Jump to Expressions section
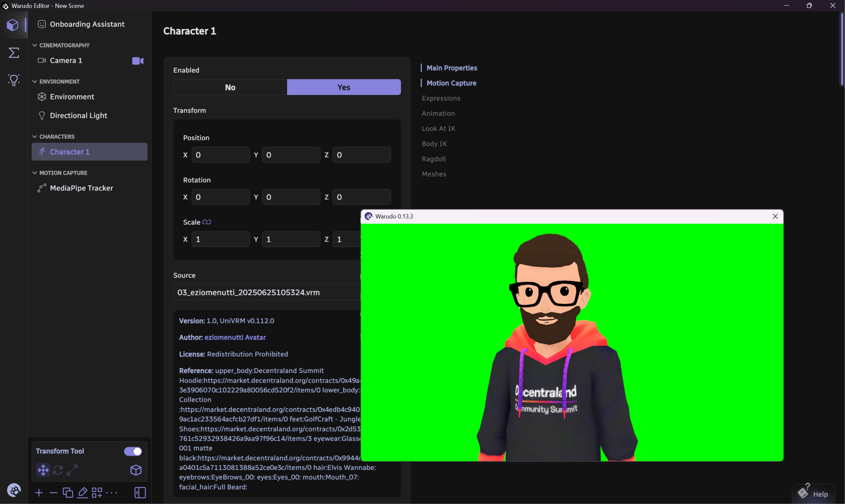845x504 pixels. (x=441, y=98)
